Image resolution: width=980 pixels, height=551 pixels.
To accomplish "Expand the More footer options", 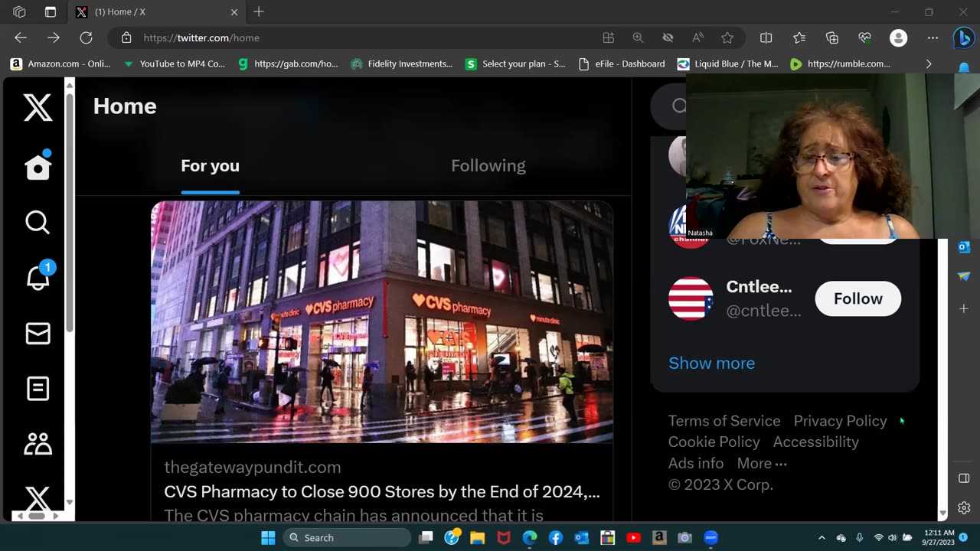I will 762,463.
